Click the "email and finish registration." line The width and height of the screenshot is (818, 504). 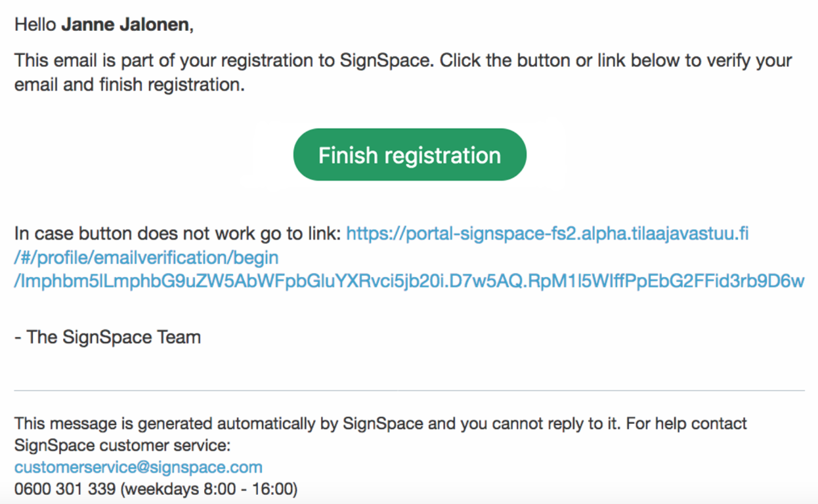tap(129, 85)
